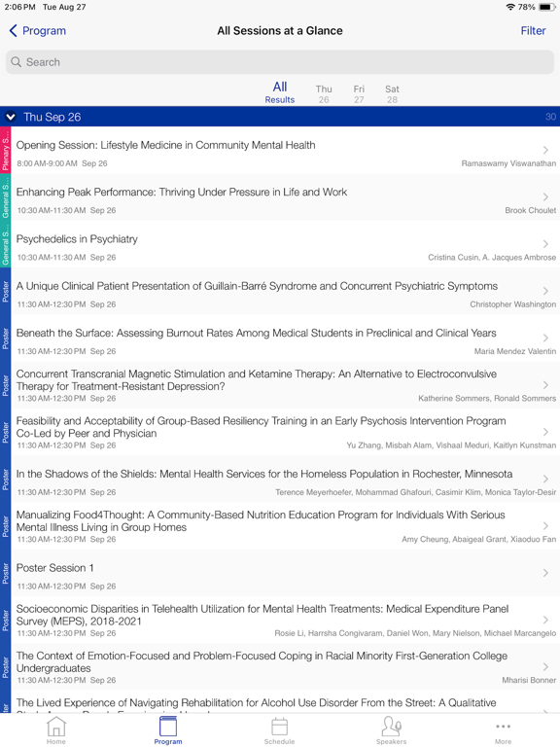Open chevron for Socioeconomic Disparities in Telehealth row

coord(545,620)
